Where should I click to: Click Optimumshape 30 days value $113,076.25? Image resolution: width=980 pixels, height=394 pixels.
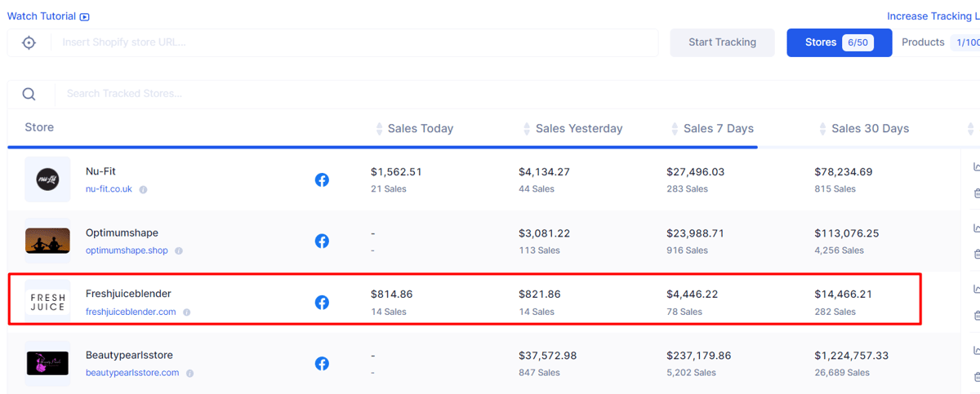tap(847, 232)
